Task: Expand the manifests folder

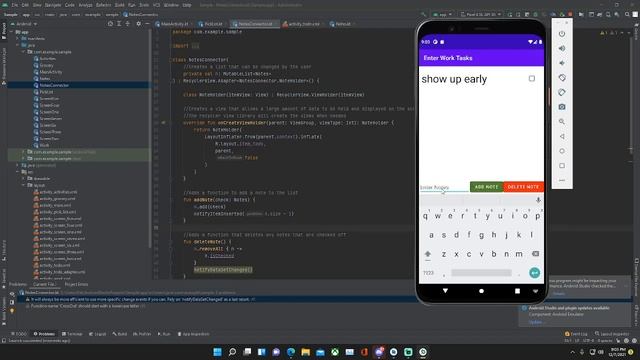Action: click(18, 38)
